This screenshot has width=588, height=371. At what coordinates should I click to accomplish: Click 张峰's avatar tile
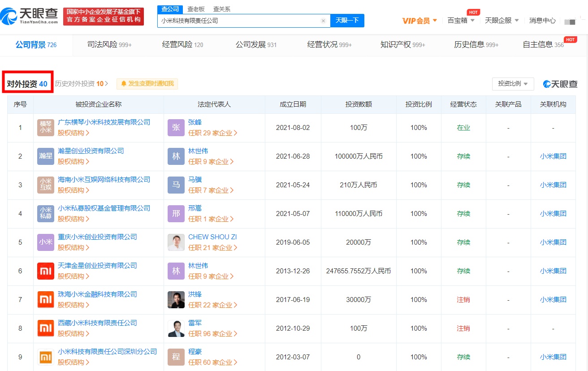tap(176, 128)
